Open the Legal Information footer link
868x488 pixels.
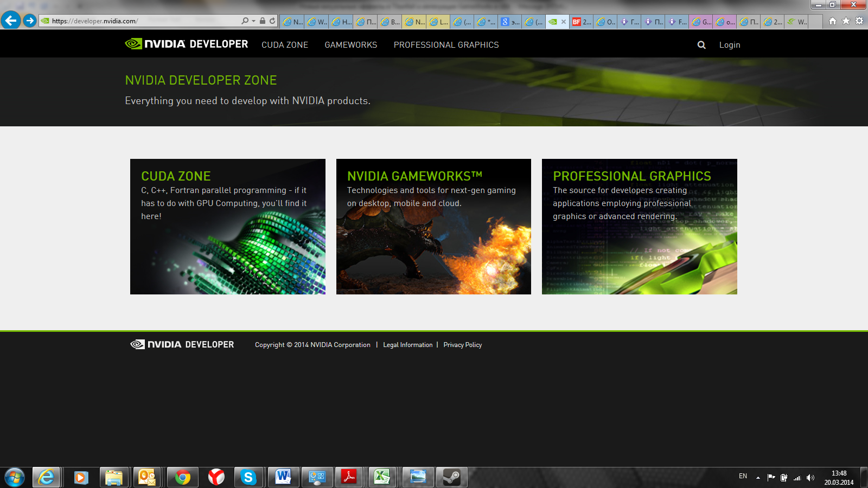(x=408, y=345)
